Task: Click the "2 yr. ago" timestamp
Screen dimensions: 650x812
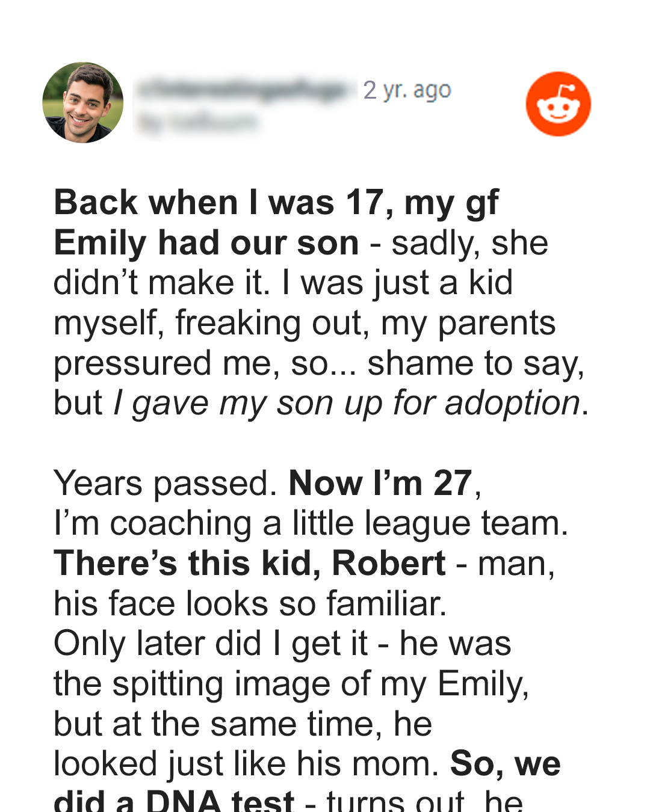Action: coord(407,90)
